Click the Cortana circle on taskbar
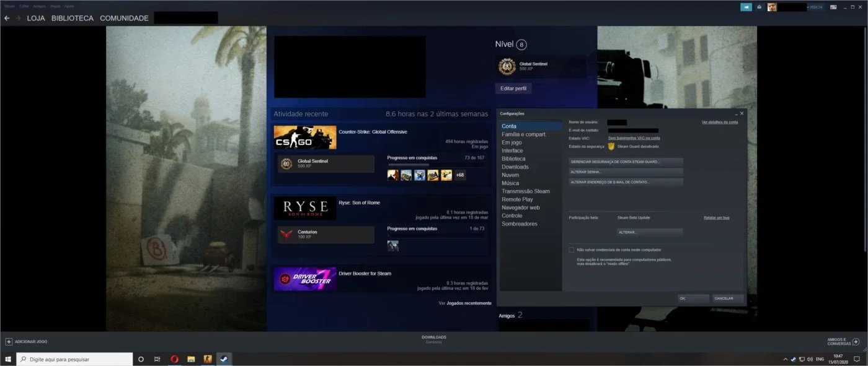The height and width of the screenshot is (366, 868). click(141, 359)
